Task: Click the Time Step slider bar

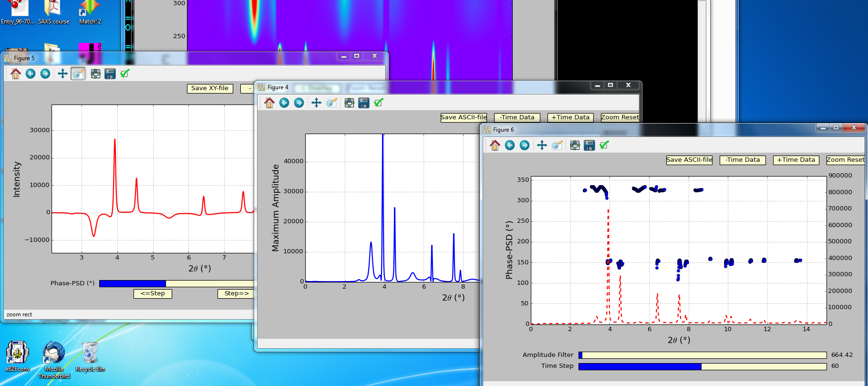Action: click(702, 366)
